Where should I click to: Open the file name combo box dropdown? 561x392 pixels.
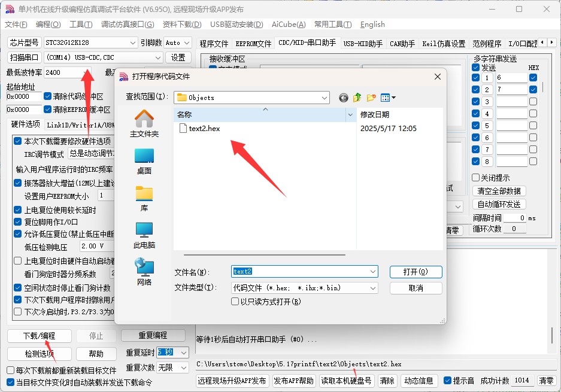tap(373, 272)
